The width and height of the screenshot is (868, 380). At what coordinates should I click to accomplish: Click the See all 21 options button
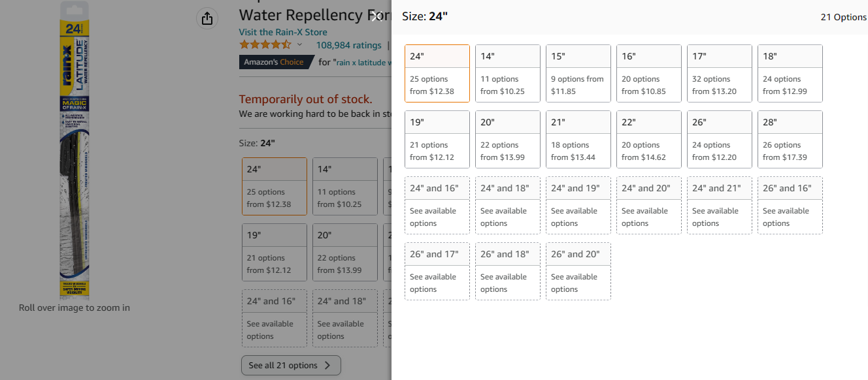[290, 366]
